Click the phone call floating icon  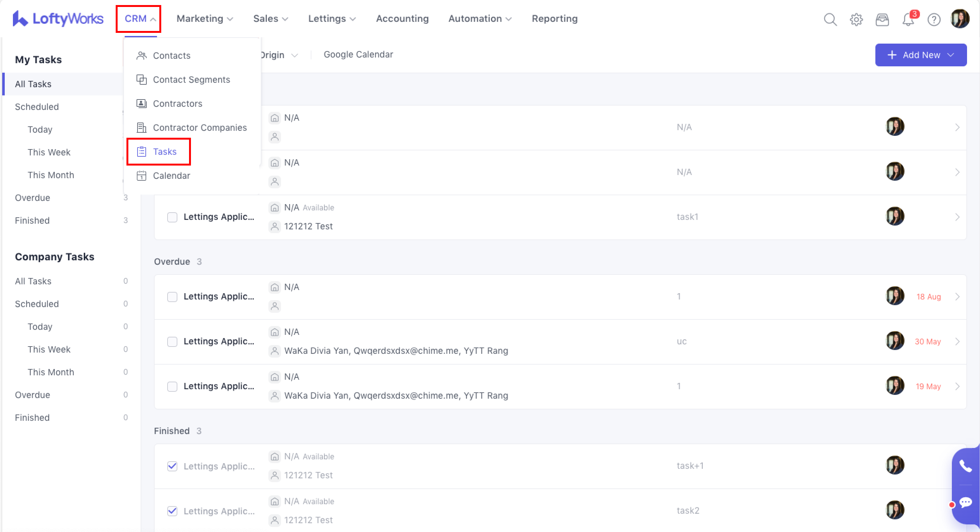(965, 465)
